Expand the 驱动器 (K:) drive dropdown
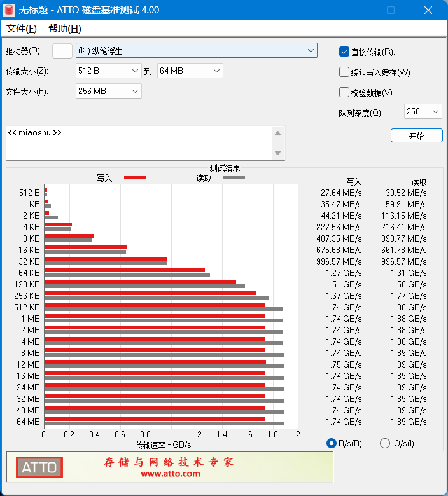 (x=196, y=51)
